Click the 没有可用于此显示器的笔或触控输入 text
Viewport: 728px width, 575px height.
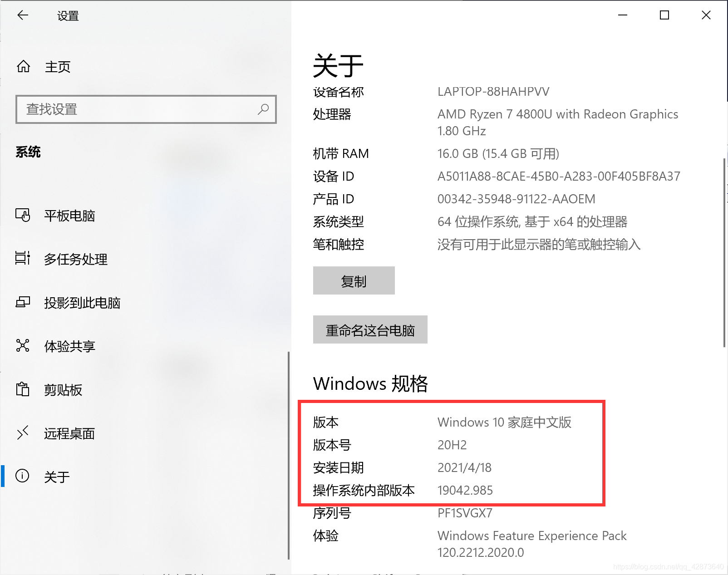pyautogui.click(x=539, y=244)
